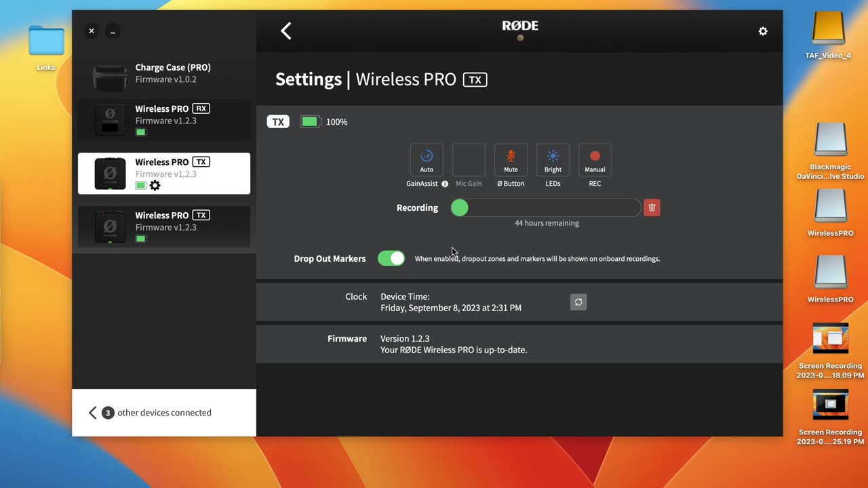Open the lower WirelessPRO desktop drive
868x488 pixels.
[830, 279]
